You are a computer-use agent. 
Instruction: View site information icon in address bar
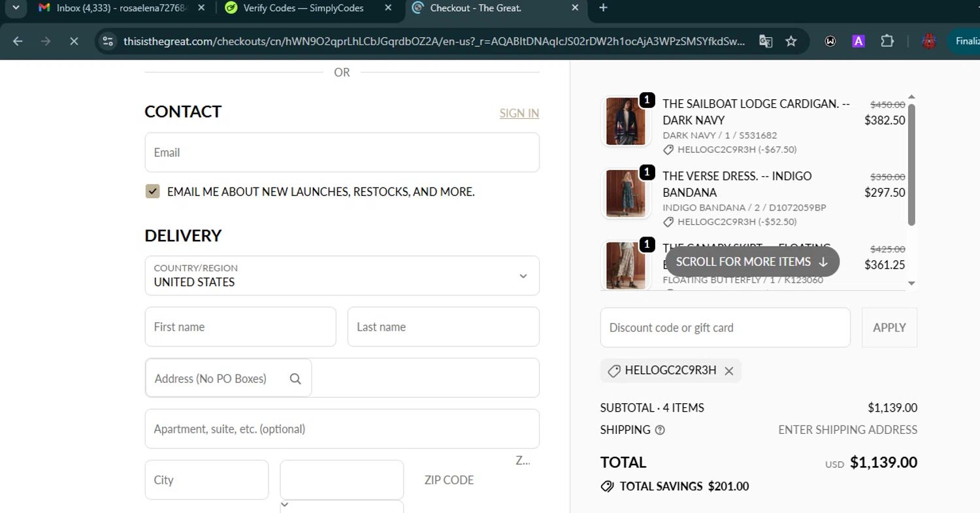pos(108,41)
